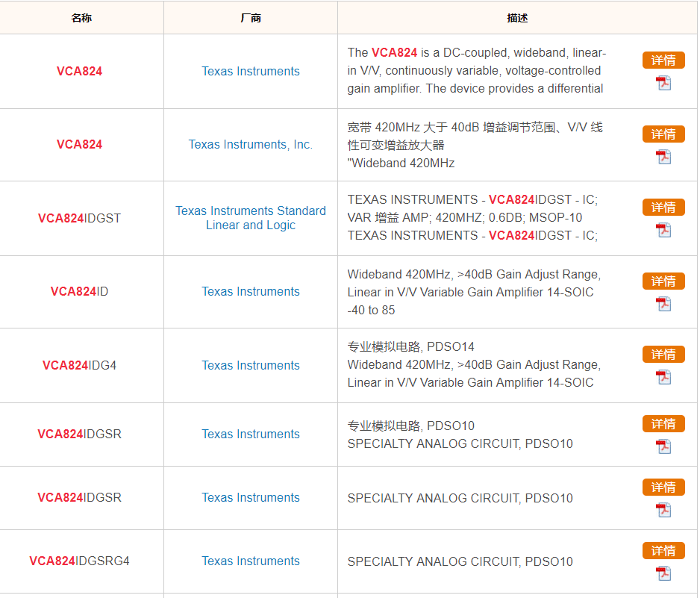
Task: Select 'SPECIALTY ANALOG CIRCUIT, PDSO10' in VCA824IDGSRG4 row
Action: coord(460,561)
